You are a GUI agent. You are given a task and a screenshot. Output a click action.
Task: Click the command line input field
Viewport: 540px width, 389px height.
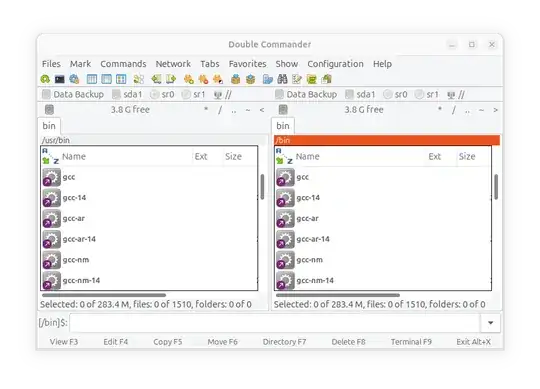(275, 323)
